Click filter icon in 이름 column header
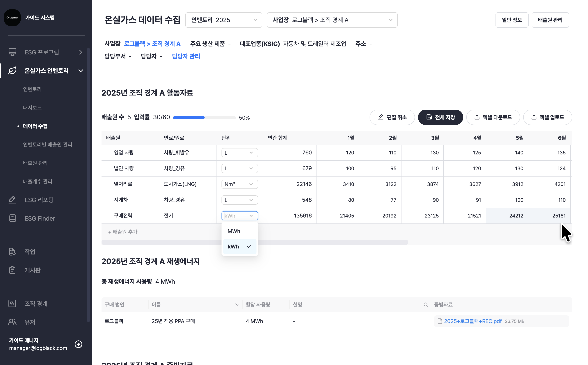The height and width of the screenshot is (365, 588). (x=237, y=305)
